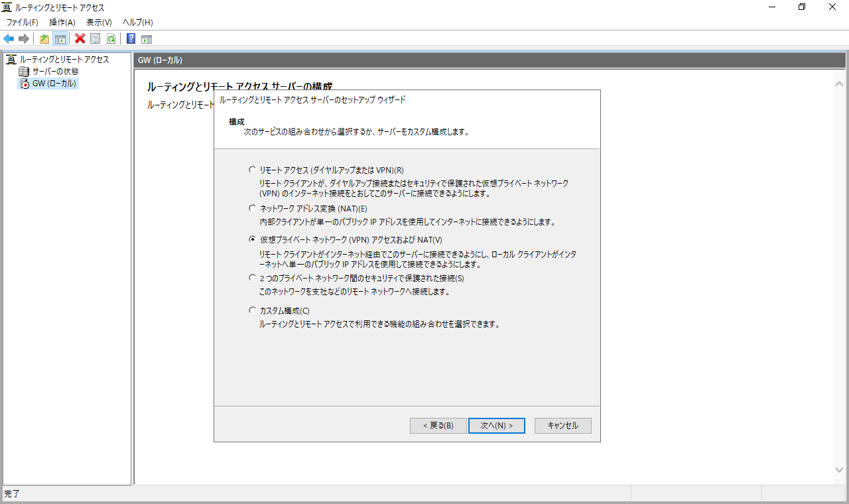Open the 操作(A) menu
This screenshot has width=849, height=504.
(x=62, y=23)
